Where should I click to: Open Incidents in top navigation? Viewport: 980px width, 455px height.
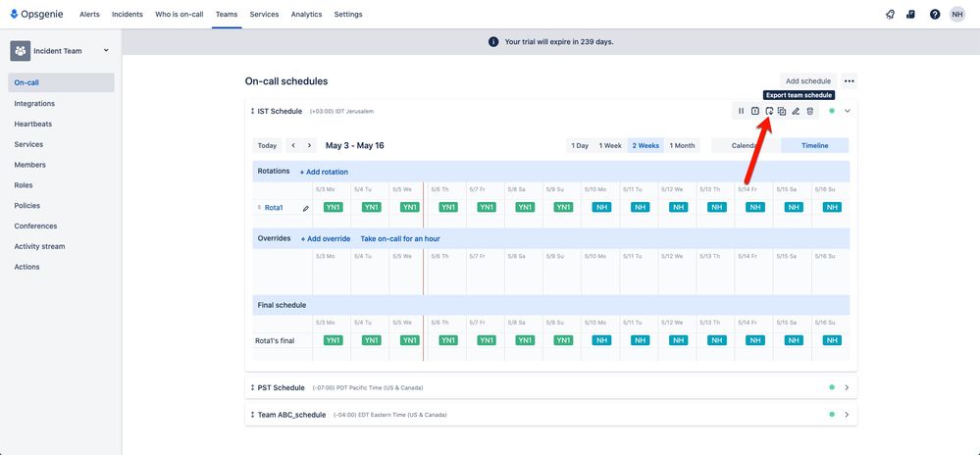(x=128, y=15)
